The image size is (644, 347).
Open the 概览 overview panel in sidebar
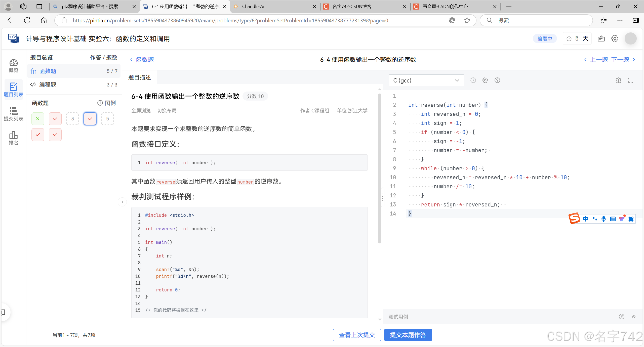(13, 65)
